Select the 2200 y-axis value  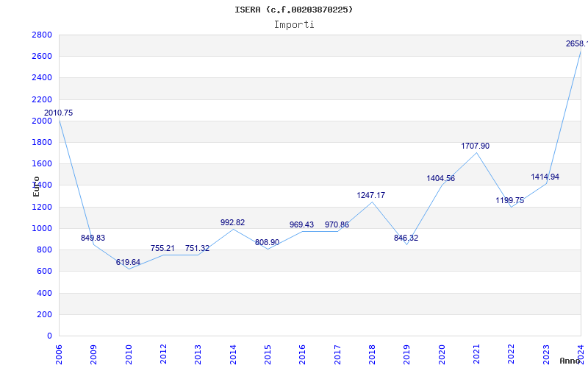click(42, 99)
